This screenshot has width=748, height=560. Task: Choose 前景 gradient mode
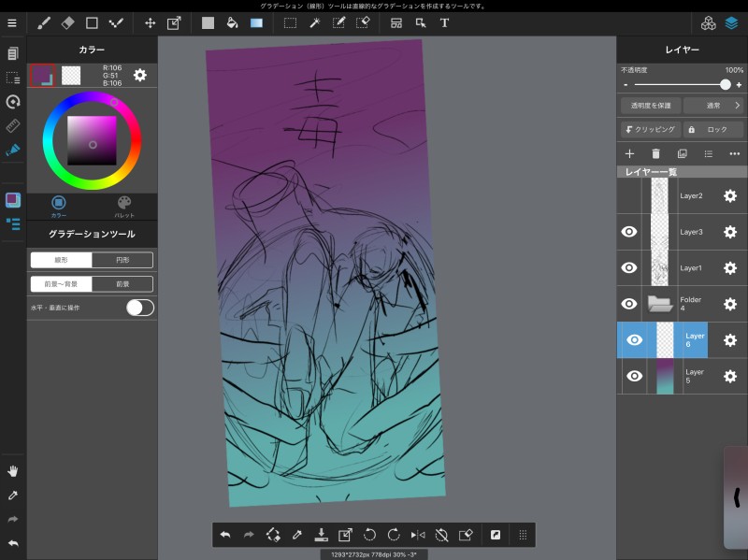pos(122,284)
